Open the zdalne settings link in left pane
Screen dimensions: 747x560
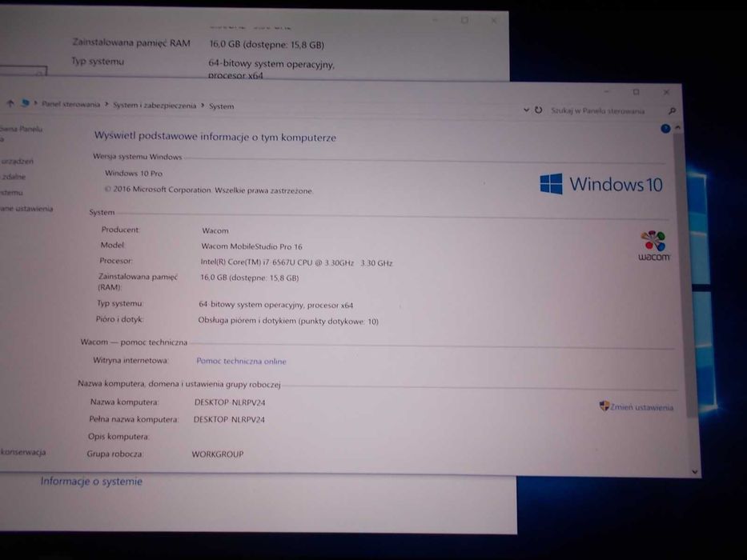click(14, 177)
